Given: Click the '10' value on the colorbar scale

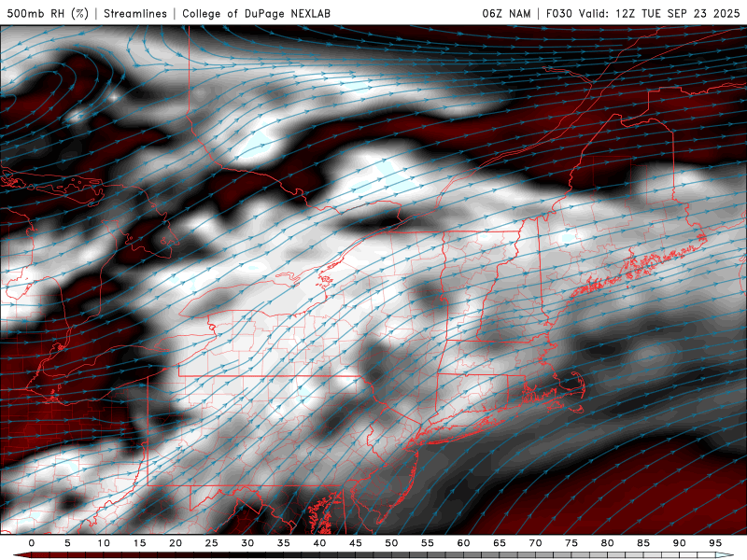Looking at the screenshot, I should click(104, 543).
